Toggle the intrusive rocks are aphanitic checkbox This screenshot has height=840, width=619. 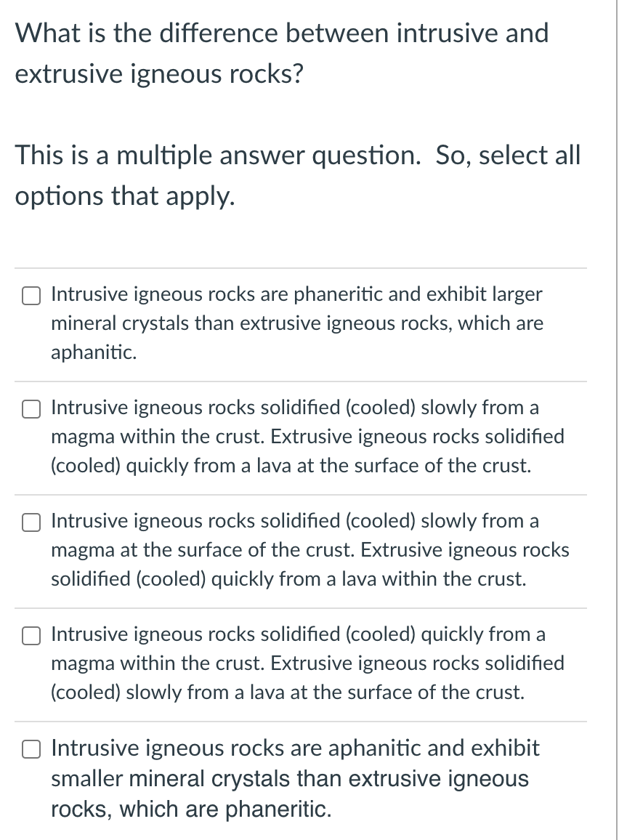click(x=31, y=749)
